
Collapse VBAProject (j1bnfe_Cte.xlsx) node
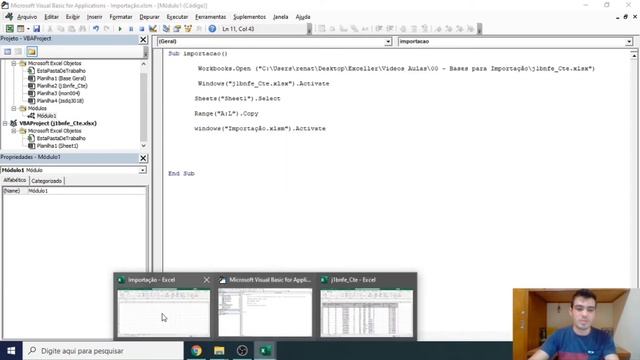(x=5, y=123)
